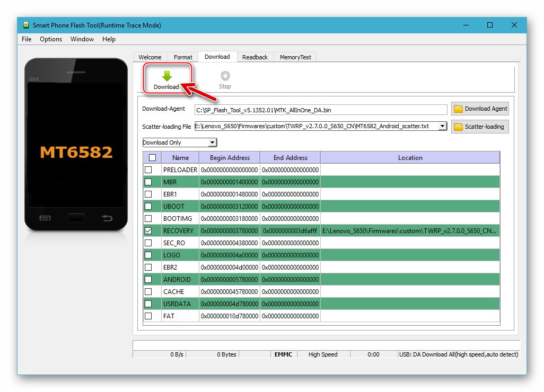This screenshot has width=544, height=392.
Task: Open the Download Agent file picker
Action: pyautogui.click(x=480, y=109)
